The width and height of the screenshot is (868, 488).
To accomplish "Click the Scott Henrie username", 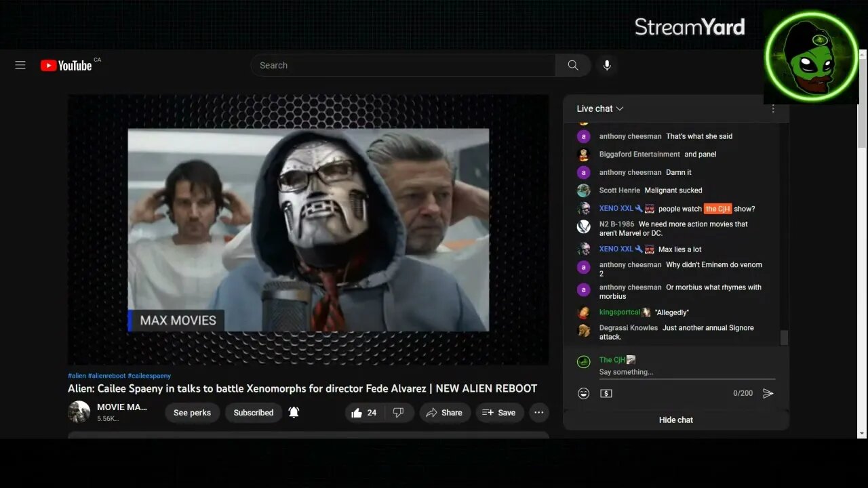I will tap(619, 190).
